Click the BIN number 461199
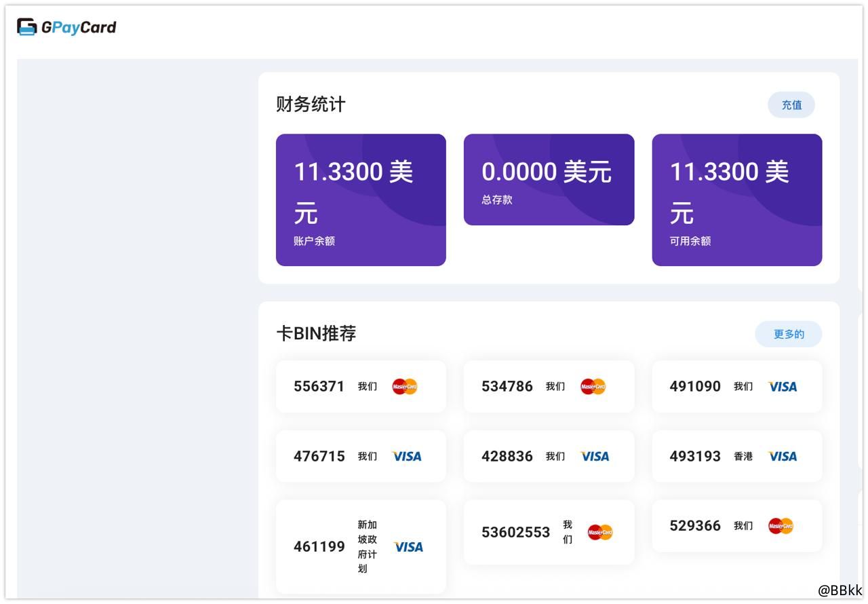This screenshot has height=604, width=868. (x=319, y=547)
